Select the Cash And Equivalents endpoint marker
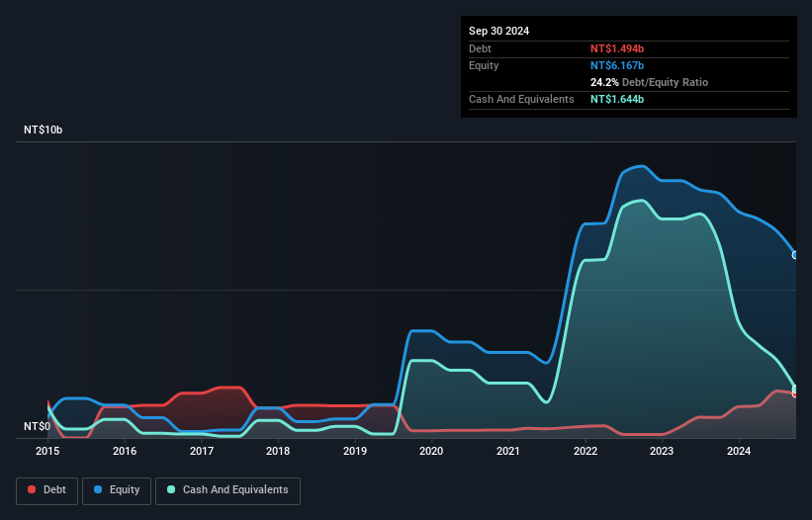812x520 pixels. tap(795, 389)
